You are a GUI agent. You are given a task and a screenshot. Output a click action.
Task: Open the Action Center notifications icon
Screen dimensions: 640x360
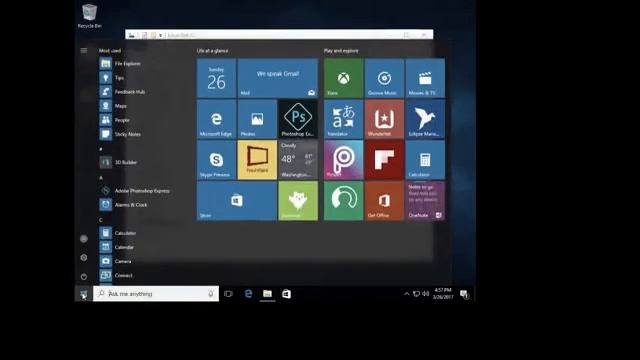(x=464, y=294)
